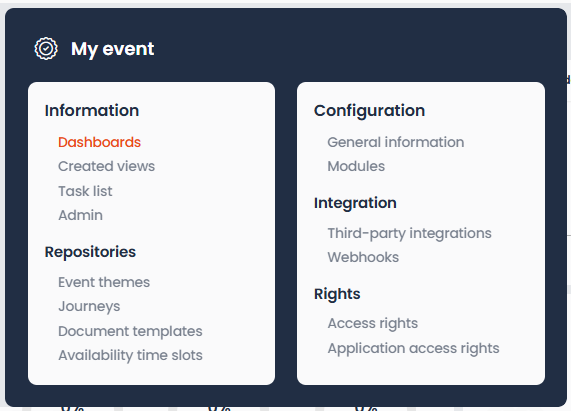Open General information configuration
Screen dimensions: 571x411
(396, 142)
